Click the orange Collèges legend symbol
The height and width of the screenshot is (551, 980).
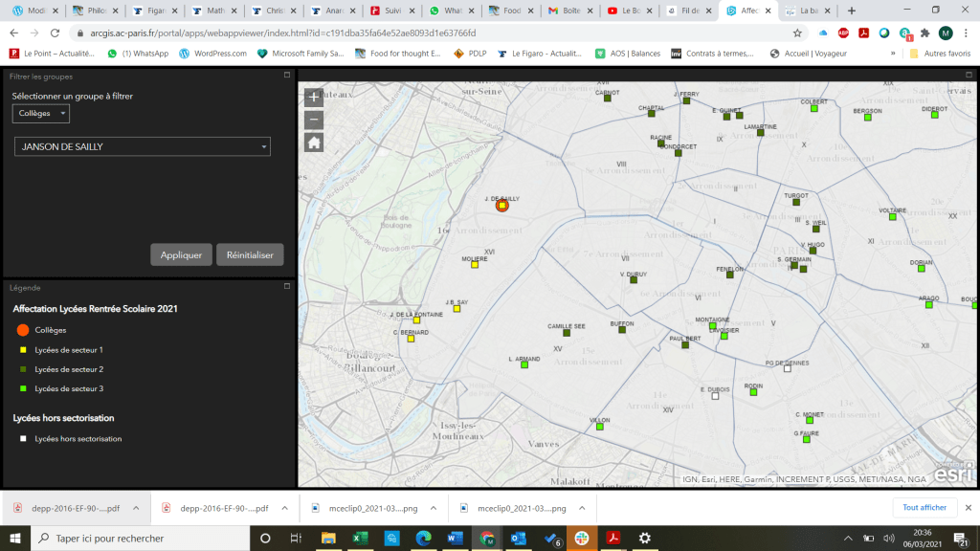(22, 330)
